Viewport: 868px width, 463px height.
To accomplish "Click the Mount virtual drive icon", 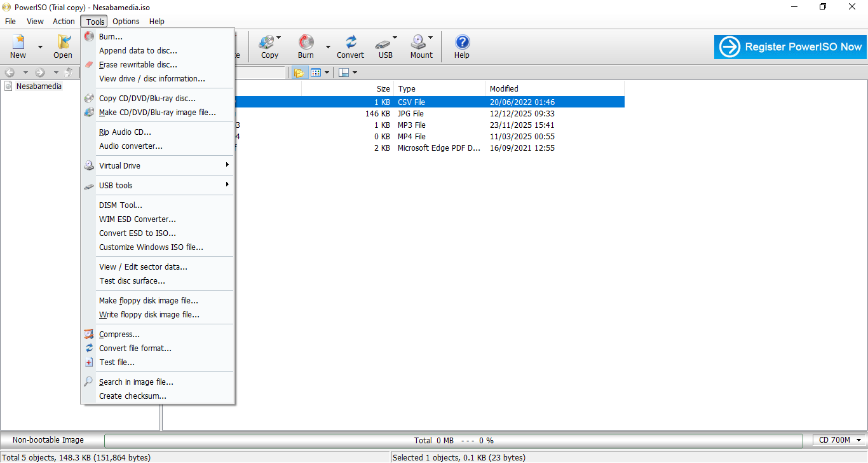I will [419, 46].
